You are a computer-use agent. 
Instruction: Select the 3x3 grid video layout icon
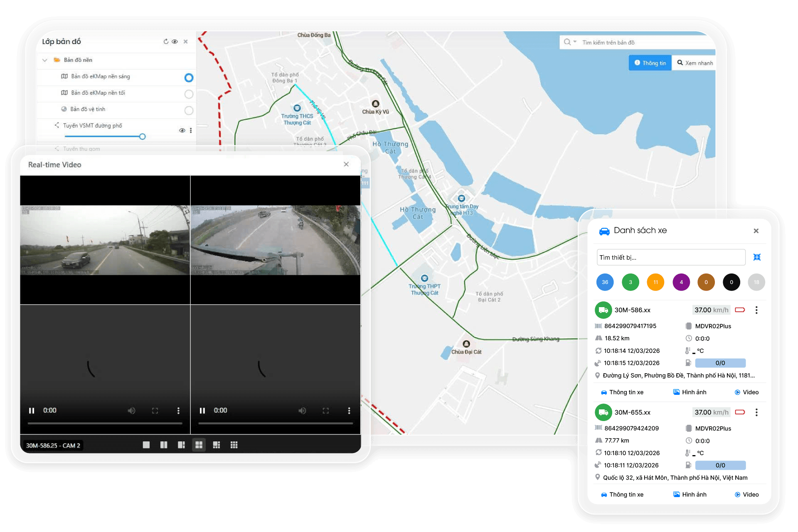[x=234, y=445]
